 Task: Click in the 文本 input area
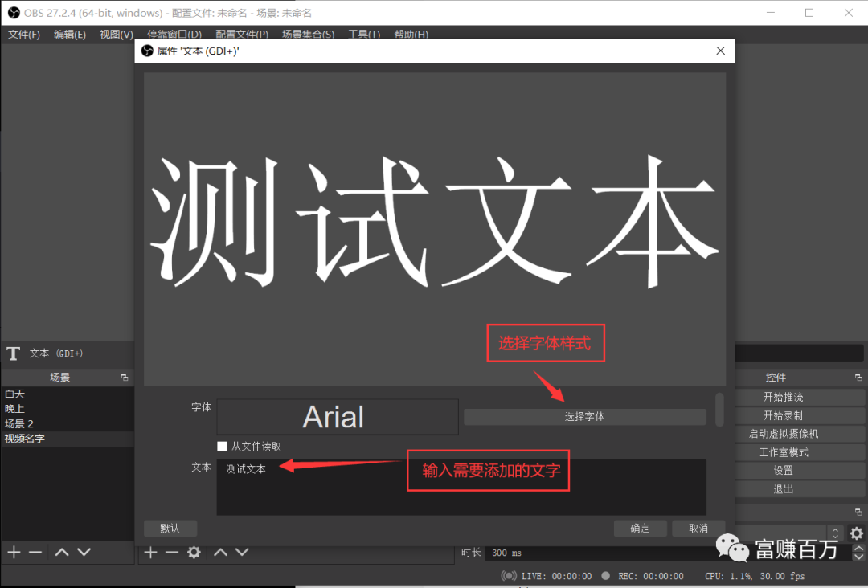click(461, 487)
